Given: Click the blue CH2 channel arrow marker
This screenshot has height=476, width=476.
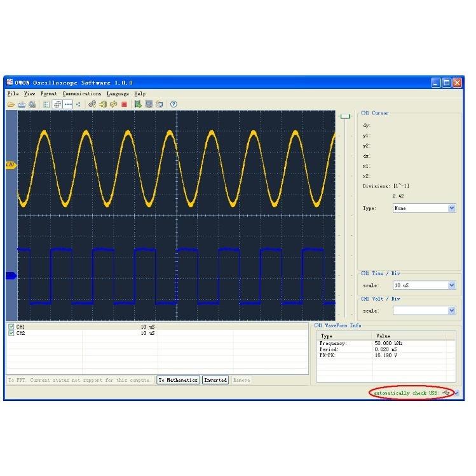Looking at the screenshot, I should click(x=11, y=275).
